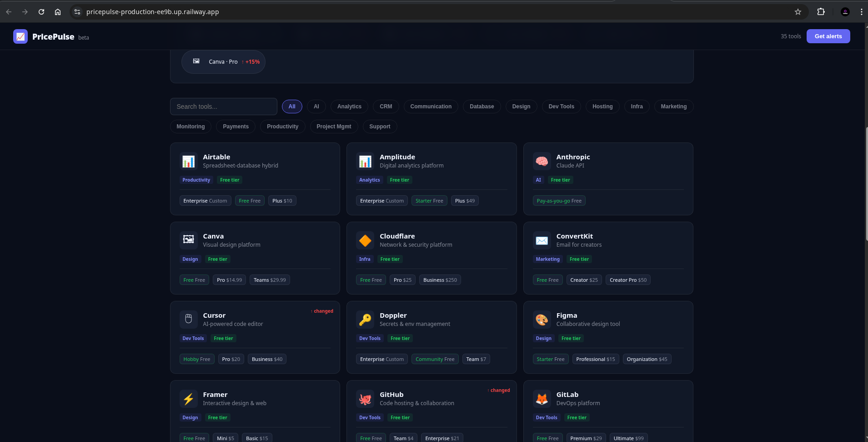Image resolution: width=868 pixels, height=442 pixels.
Task: Open browser extensions menu
Action: coord(821,12)
